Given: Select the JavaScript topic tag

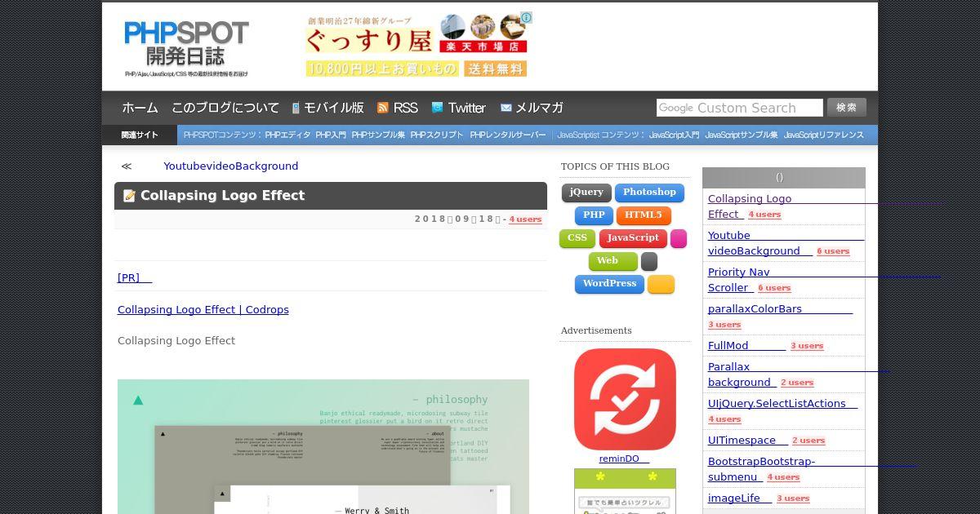Looking at the screenshot, I should point(633,238).
